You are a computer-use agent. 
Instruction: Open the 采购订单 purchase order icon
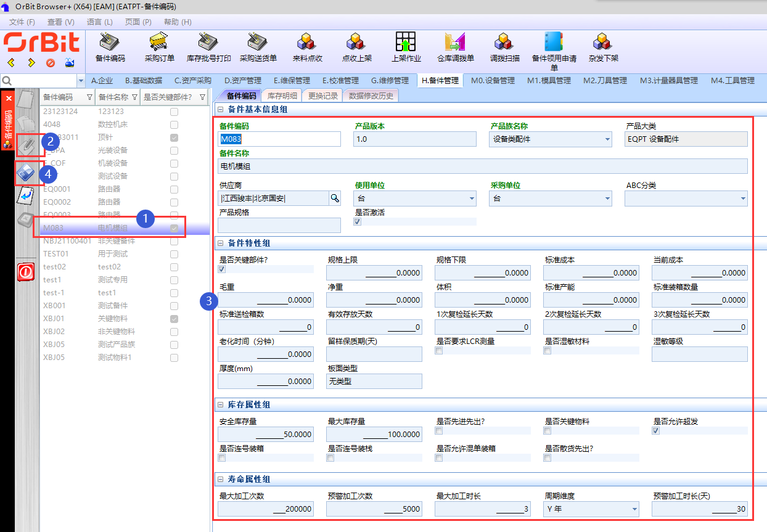tap(160, 48)
